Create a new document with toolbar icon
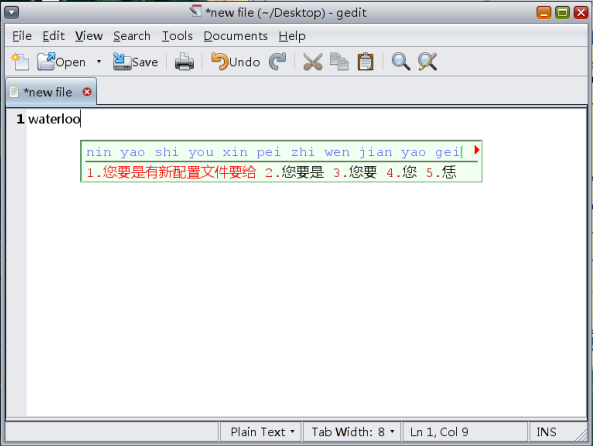The width and height of the screenshot is (593, 446). [20, 62]
